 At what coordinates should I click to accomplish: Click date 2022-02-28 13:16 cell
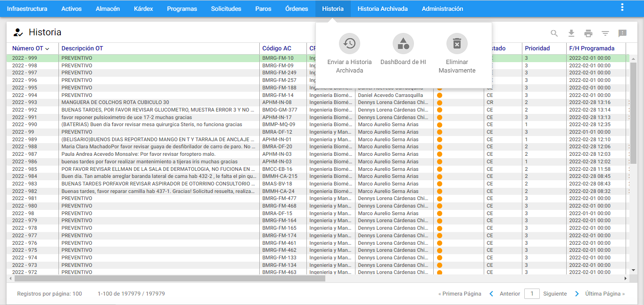click(590, 103)
